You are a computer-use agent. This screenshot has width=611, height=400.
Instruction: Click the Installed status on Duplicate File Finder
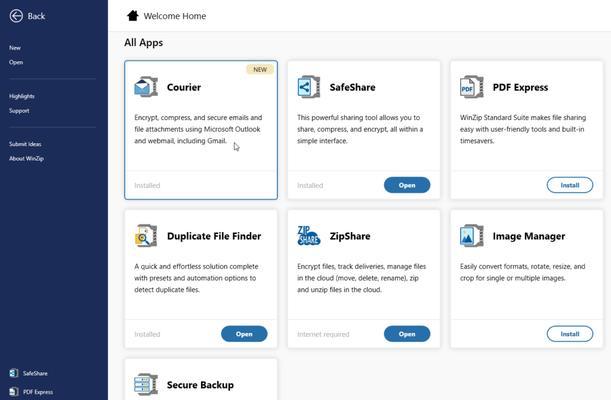pos(147,334)
